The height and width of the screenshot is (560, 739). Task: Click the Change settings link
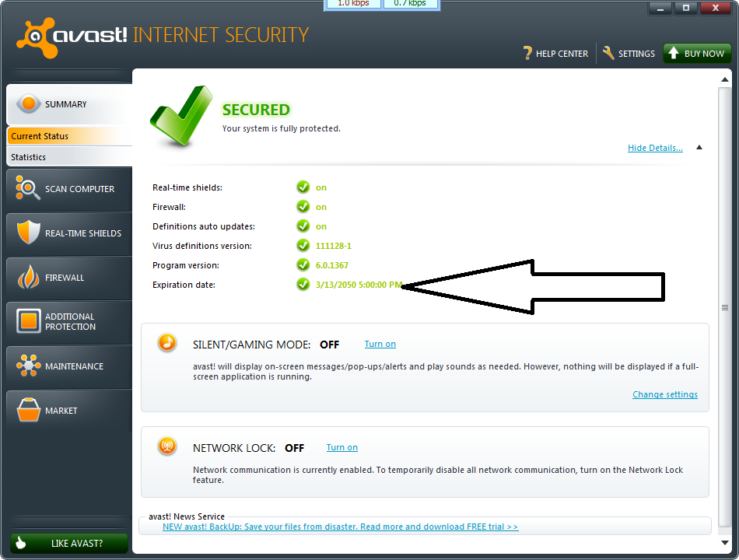click(x=664, y=394)
